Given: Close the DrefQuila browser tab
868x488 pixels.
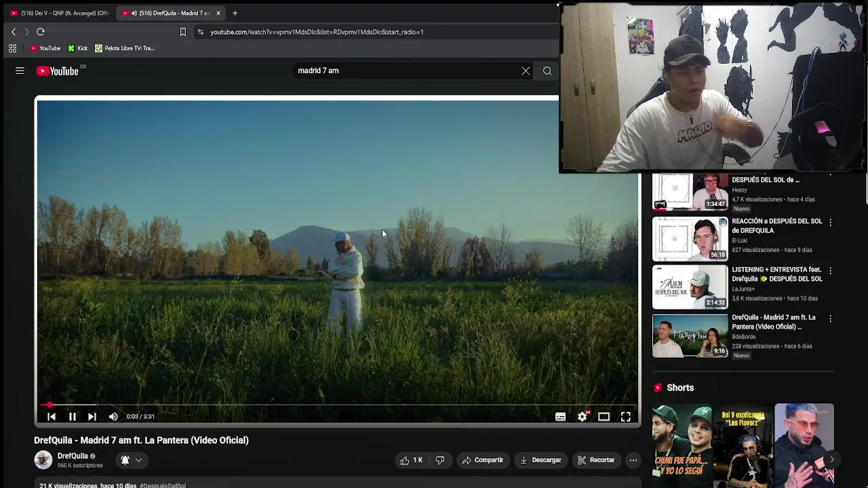Looking at the screenshot, I should point(218,13).
